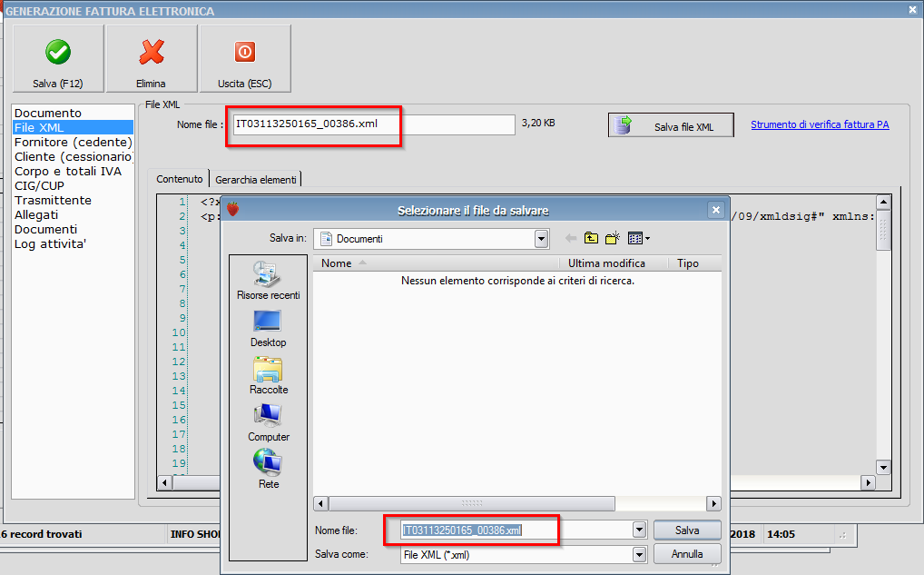Open Rete in the places bar

(268, 470)
